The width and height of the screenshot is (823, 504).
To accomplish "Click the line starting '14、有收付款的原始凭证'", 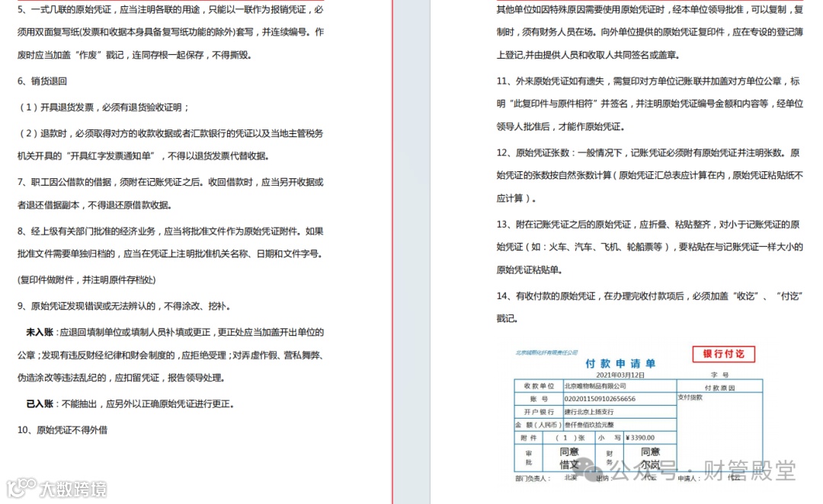I will pos(650,296).
